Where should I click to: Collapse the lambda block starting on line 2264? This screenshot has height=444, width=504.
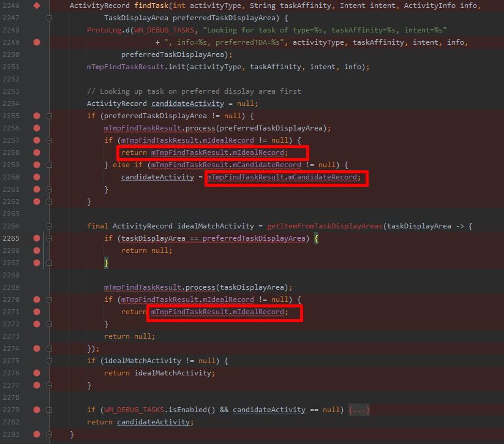point(49,226)
